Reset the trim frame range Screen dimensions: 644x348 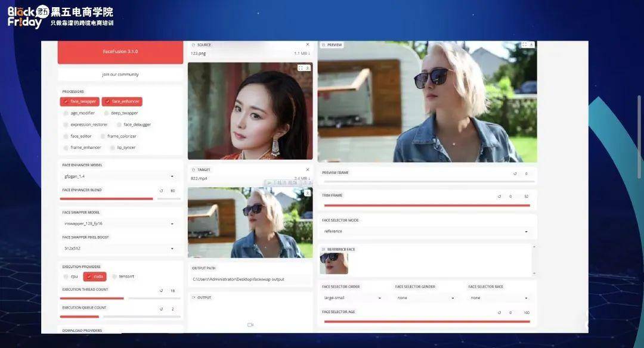click(500, 196)
